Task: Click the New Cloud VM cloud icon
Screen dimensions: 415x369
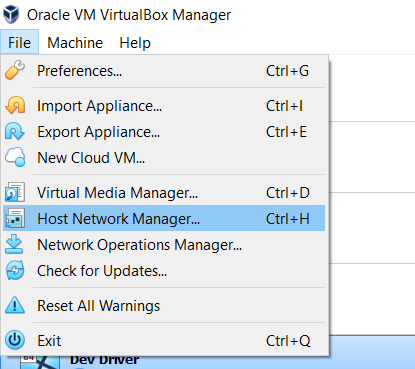Action: click(15, 157)
